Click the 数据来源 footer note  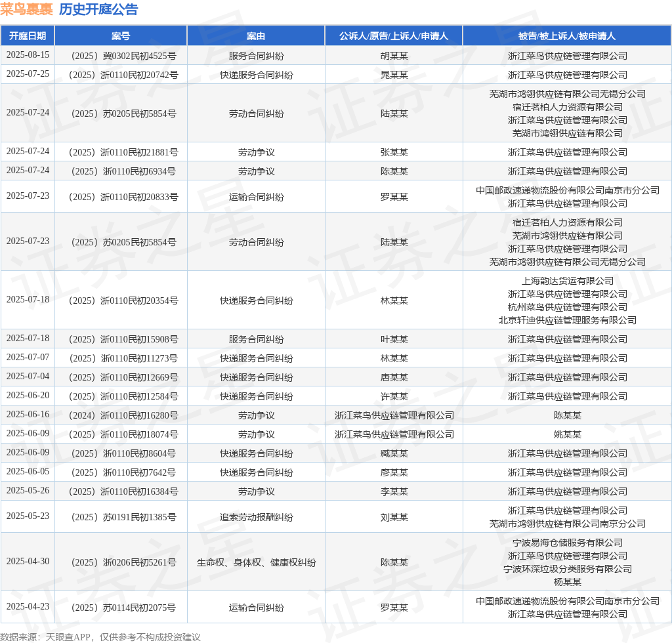(100, 637)
